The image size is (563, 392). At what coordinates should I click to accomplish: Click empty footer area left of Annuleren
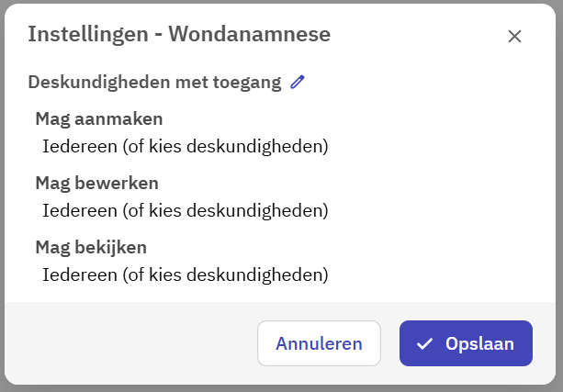(129, 343)
